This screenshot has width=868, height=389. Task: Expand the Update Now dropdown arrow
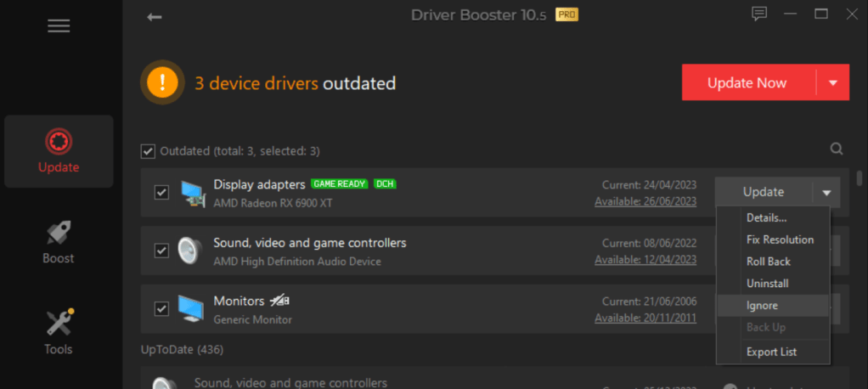pyautogui.click(x=833, y=82)
